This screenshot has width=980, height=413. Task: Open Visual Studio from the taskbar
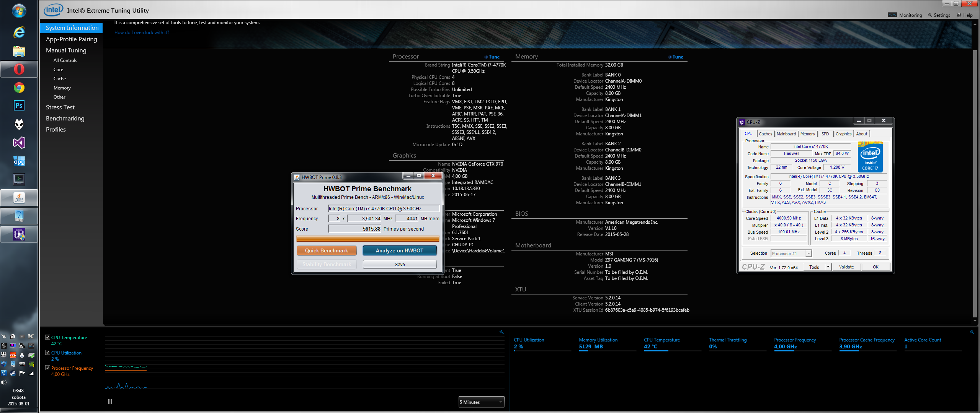(x=19, y=143)
